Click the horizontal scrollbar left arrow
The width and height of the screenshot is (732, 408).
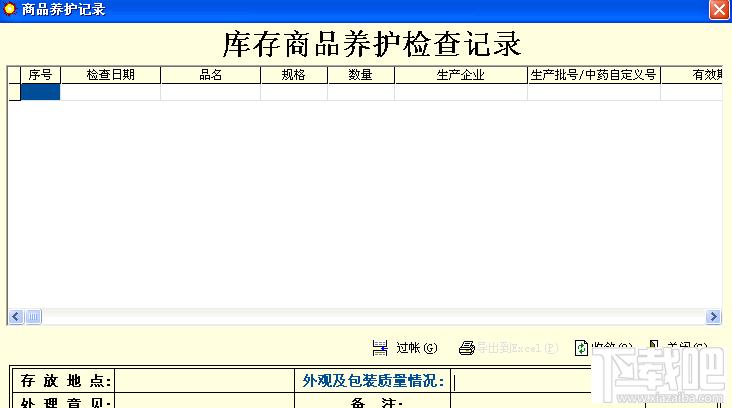(x=16, y=317)
